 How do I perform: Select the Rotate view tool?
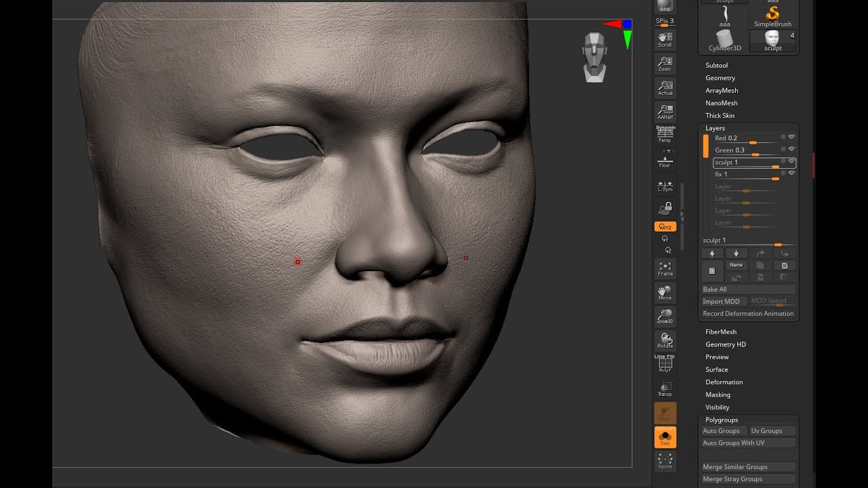[x=665, y=341]
